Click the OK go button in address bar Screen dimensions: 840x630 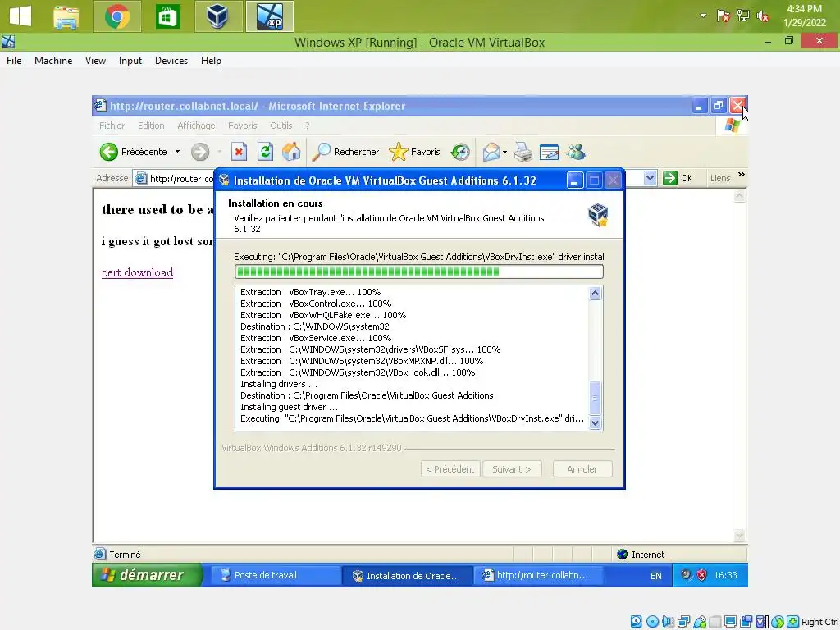pos(678,178)
